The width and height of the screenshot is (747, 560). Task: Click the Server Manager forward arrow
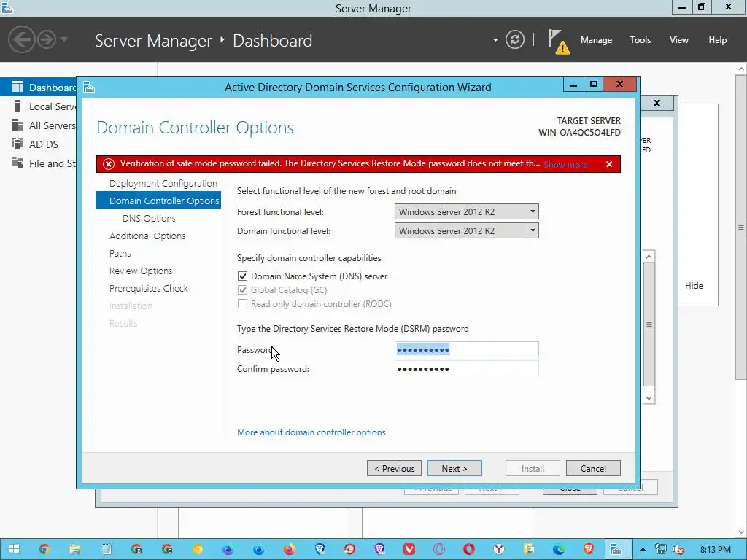(47, 40)
